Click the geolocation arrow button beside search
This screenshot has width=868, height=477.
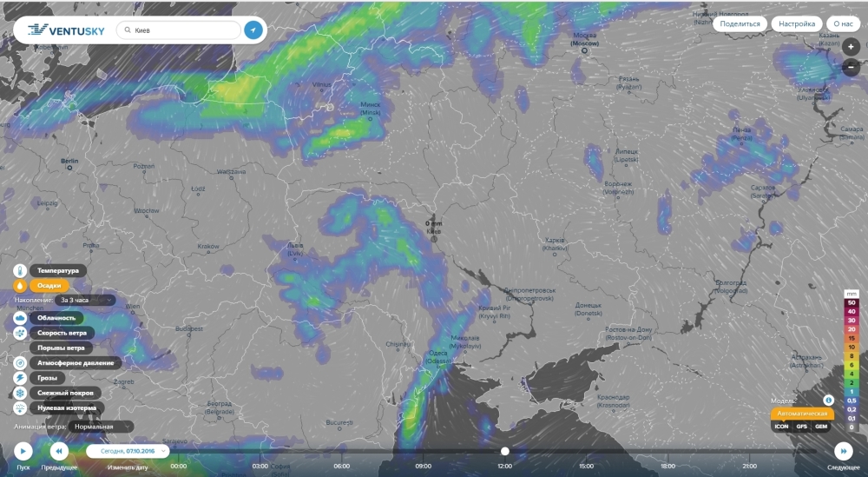(253, 30)
